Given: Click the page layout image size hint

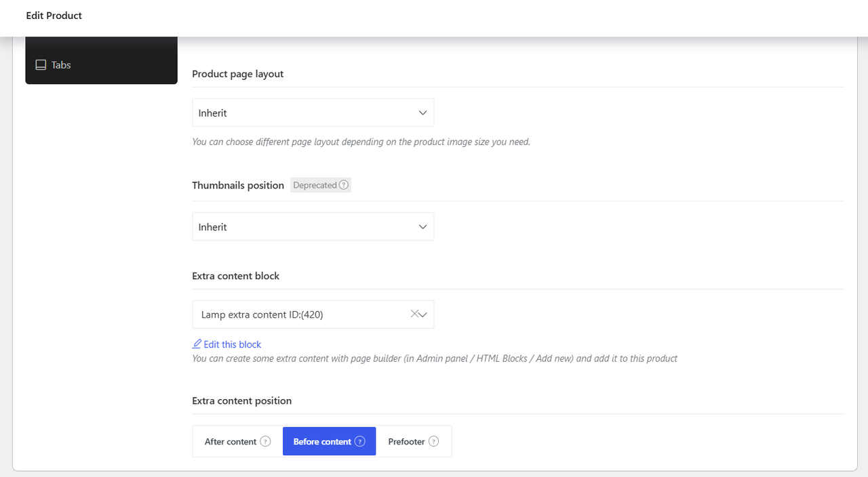Looking at the screenshot, I should pyautogui.click(x=361, y=142).
